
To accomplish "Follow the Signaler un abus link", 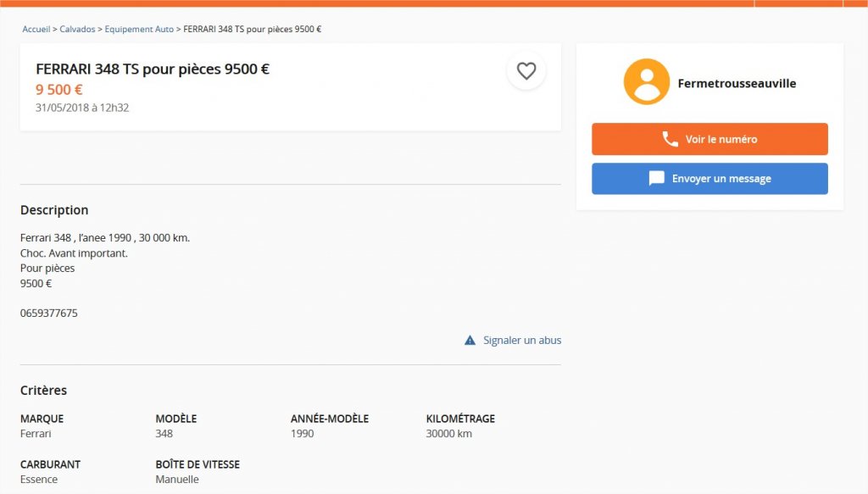I will 522,341.
